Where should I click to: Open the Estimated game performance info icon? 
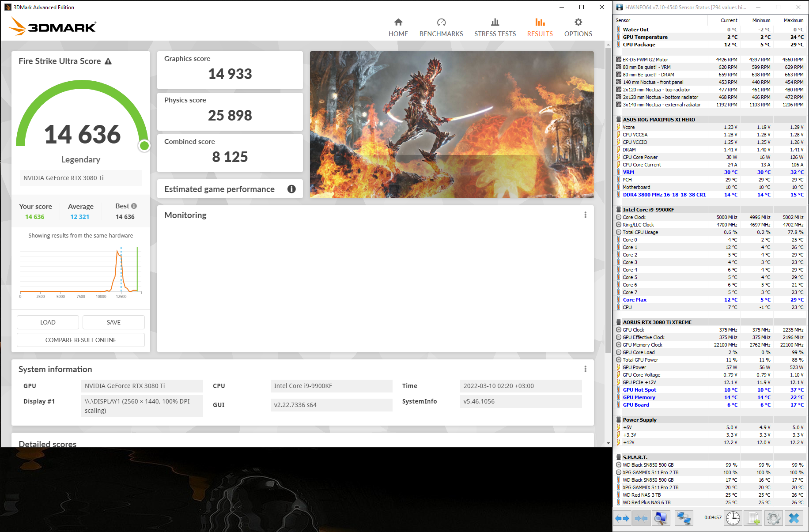click(291, 189)
